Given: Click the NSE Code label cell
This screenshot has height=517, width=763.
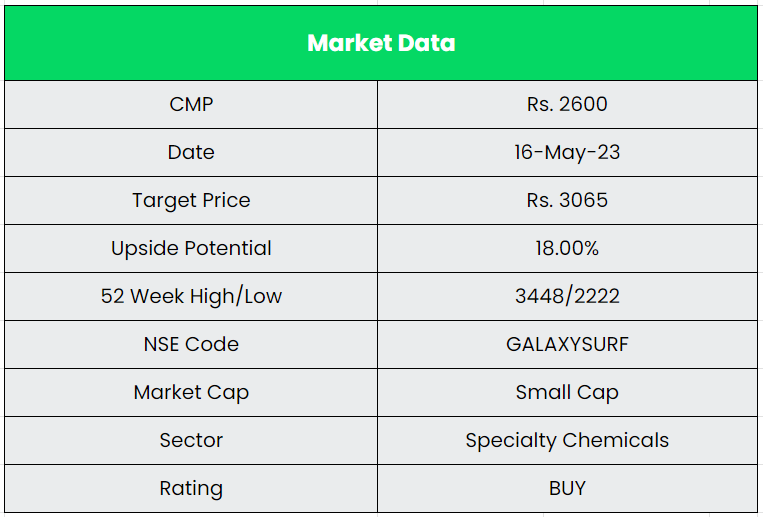Looking at the screenshot, I should (191, 344).
